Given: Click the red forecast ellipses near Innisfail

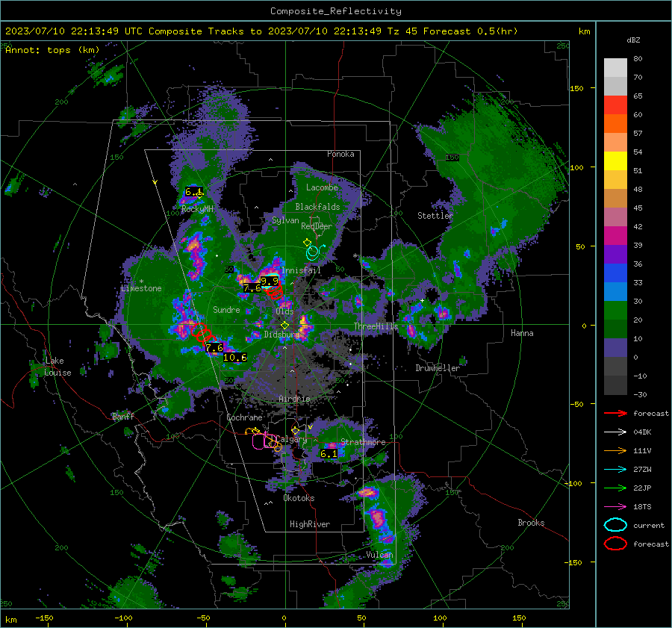Looking at the screenshot, I should coord(274,291).
